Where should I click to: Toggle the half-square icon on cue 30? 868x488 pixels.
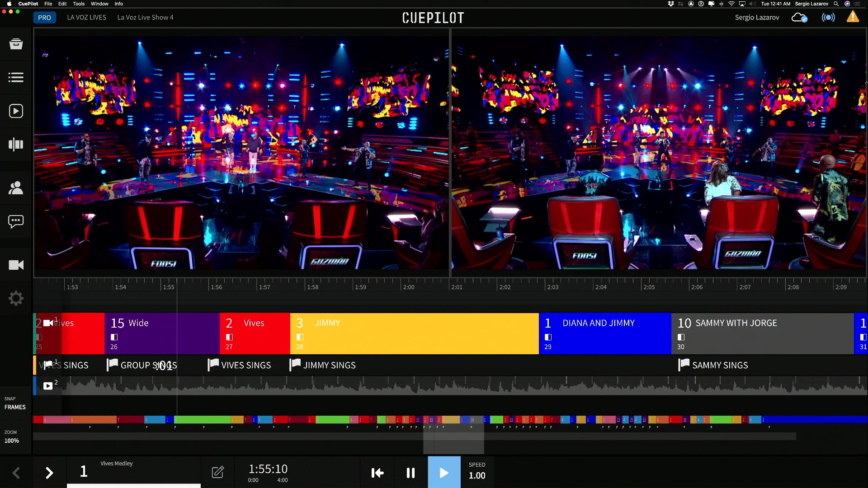(681, 337)
